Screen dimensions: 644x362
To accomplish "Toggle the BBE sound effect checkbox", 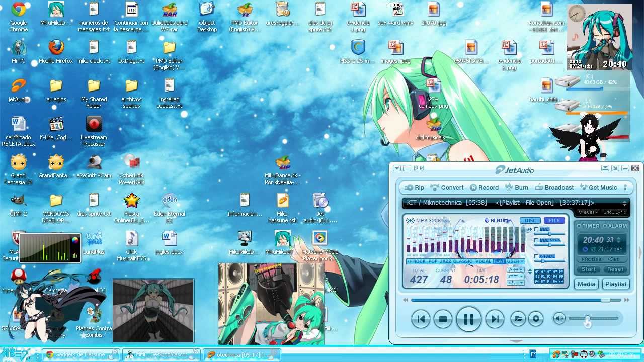I will 537,229.
